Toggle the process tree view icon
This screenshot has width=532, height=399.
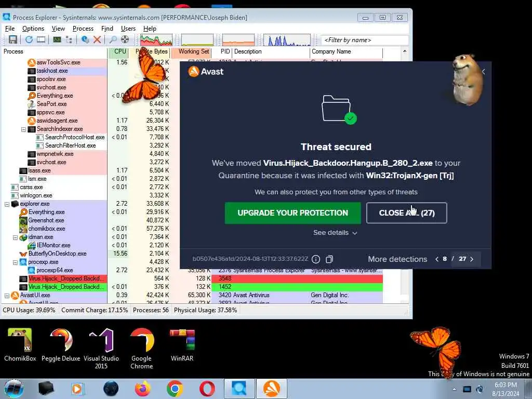(x=69, y=39)
